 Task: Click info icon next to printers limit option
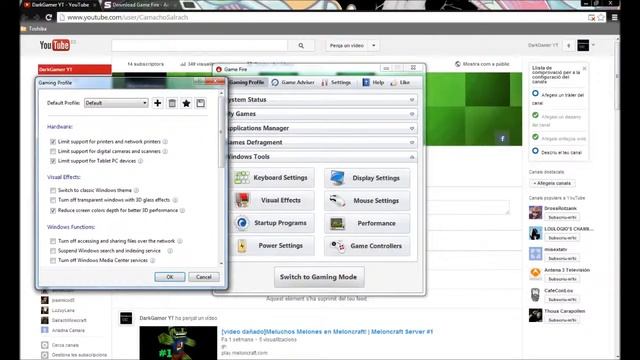[x=165, y=142]
